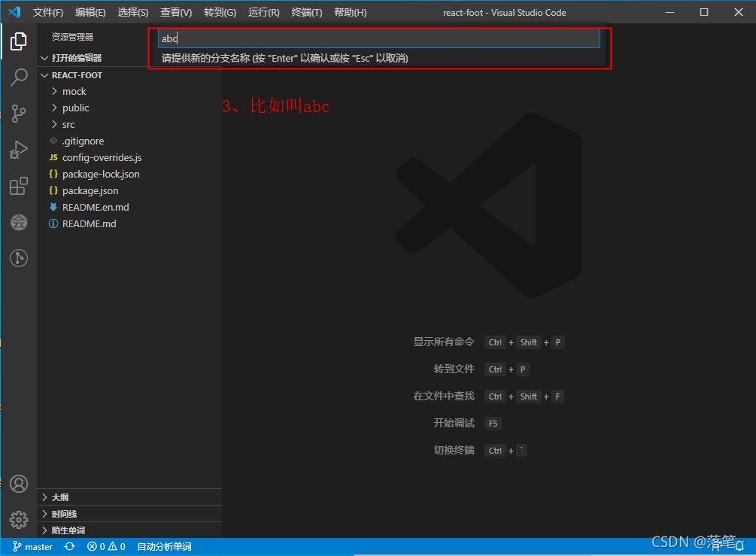Click the braces icon of package.json

pyautogui.click(x=53, y=190)
